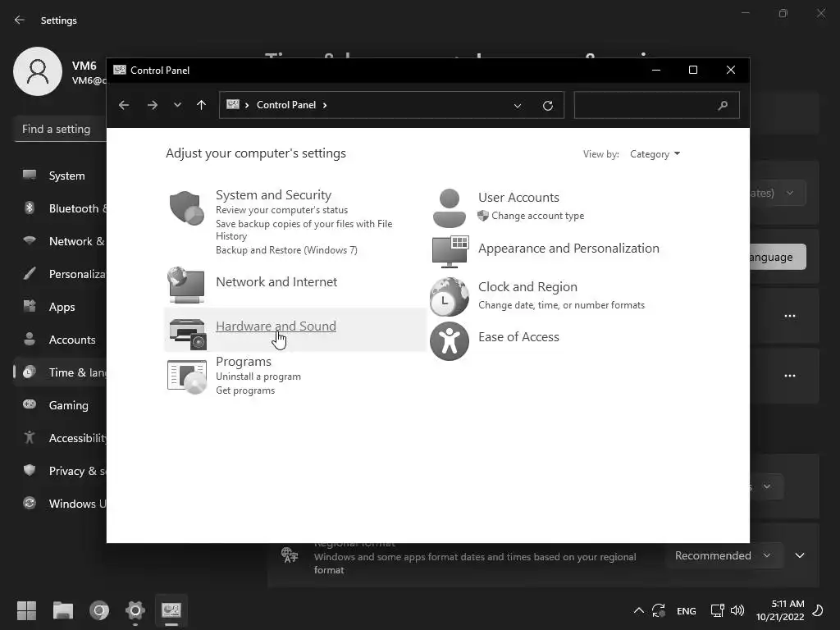
Task: Select Bluetooth in Settings sidebar
Action: 61,208
